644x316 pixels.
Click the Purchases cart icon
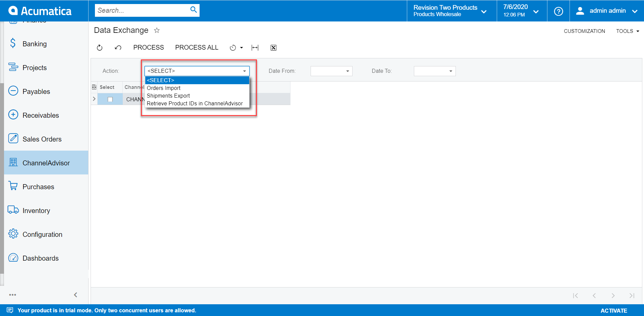[x=13, y=186]
